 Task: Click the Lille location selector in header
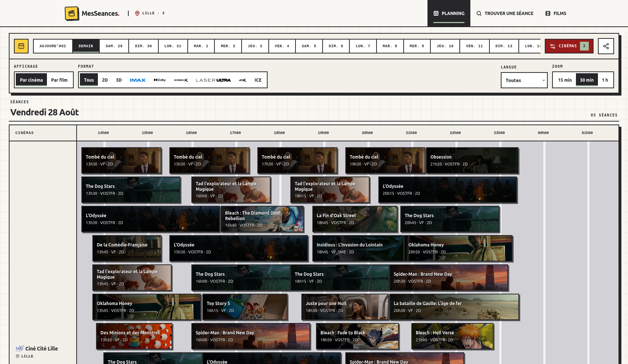tap(150, 13)
